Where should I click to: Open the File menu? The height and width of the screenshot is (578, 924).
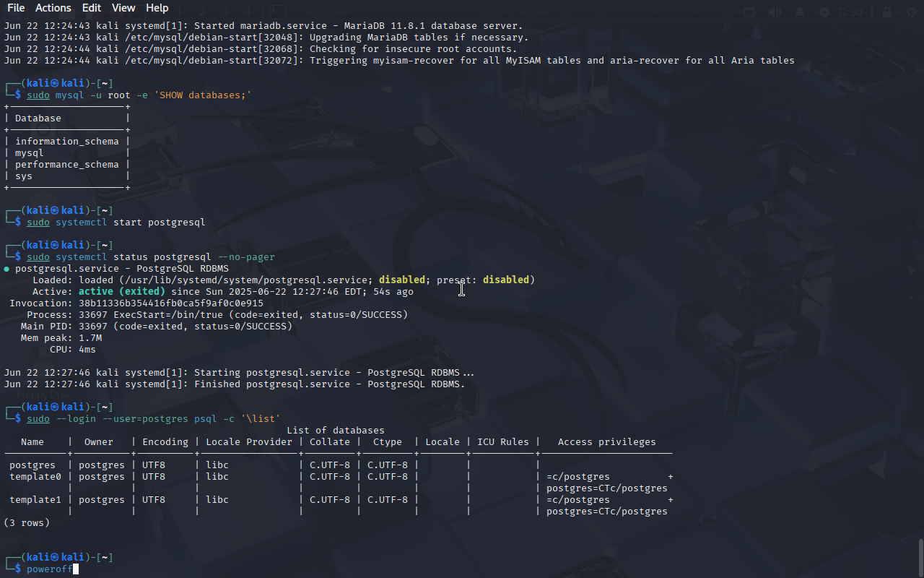[x=16, y=8]
